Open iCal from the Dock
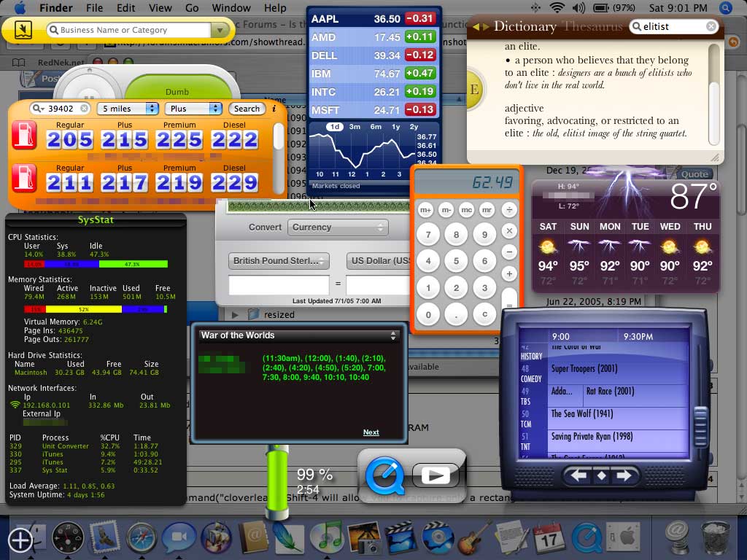Image resolution: width=747 pixels, height=560 pixels. tap(549, 538)
